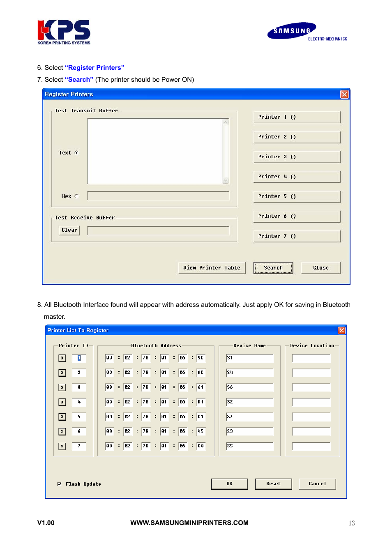The image size is (392, 555).
Task: Click Device Name field S6
Action: pos(250,387)
